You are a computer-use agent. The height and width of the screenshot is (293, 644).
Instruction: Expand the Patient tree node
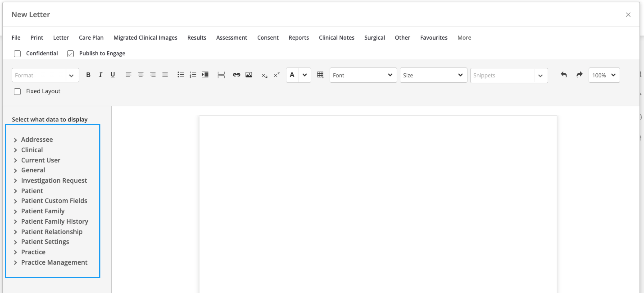(x=16, y=191)
